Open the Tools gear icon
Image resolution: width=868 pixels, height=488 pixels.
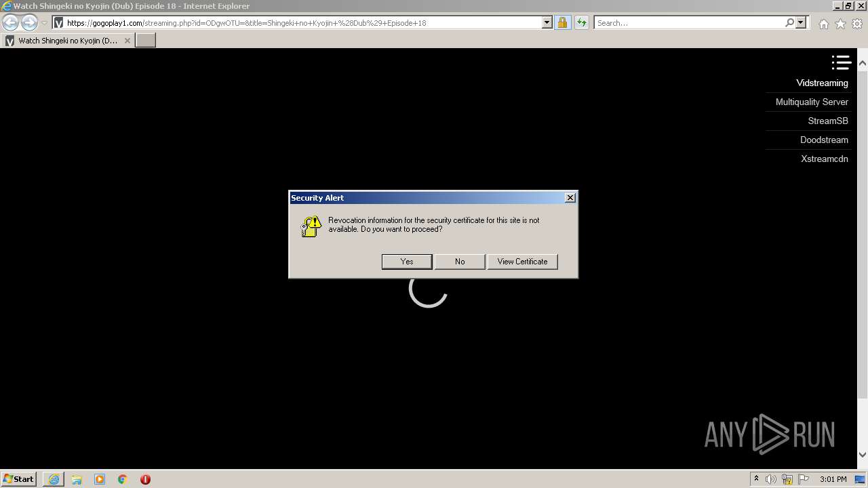[x=857, y=24]
